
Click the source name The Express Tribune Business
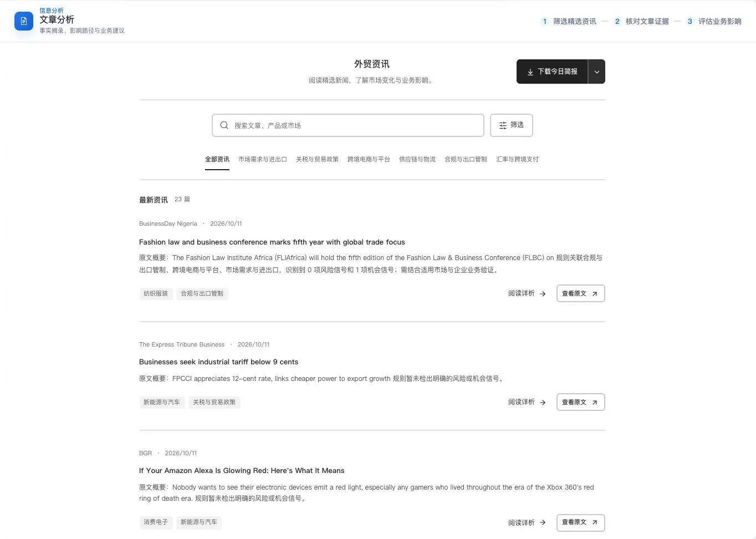182,344
